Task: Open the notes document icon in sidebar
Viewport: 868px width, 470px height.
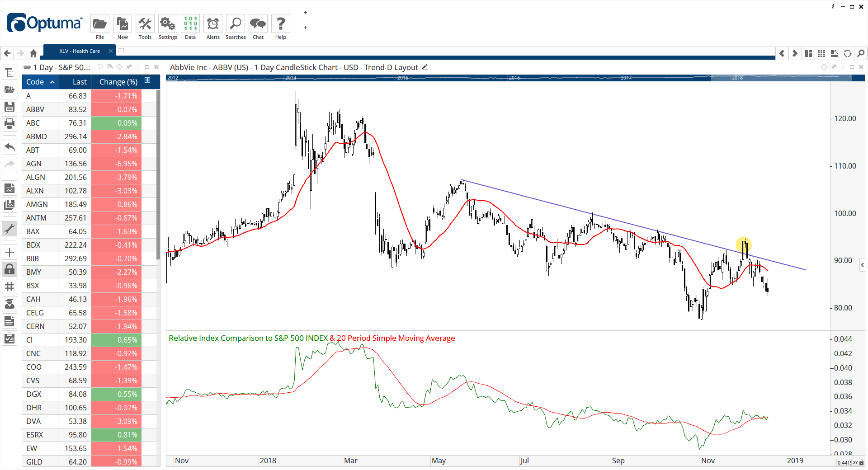Action: coord(9,321)
